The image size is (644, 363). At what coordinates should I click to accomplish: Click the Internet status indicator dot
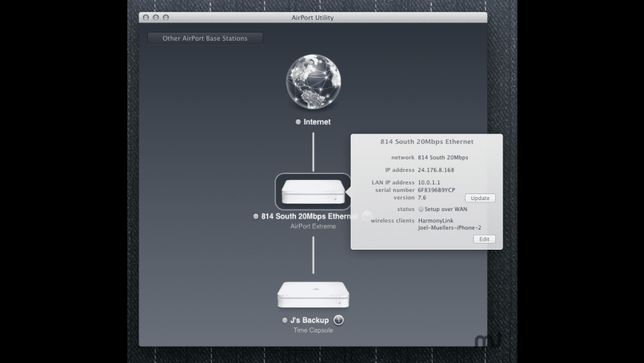click(298, 122)
